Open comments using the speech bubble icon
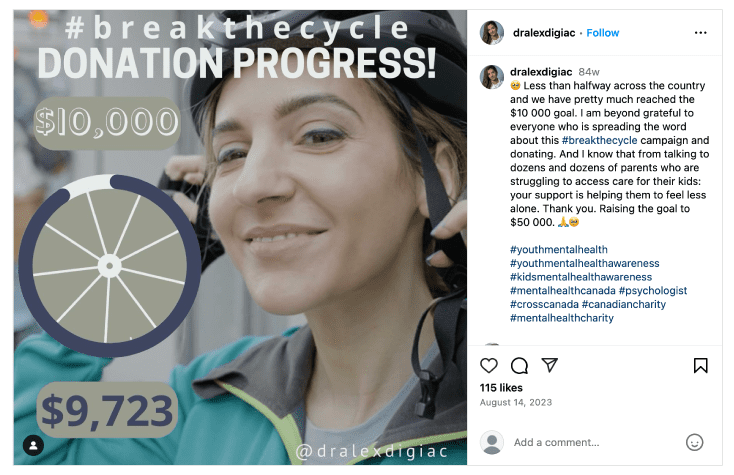The image size is (734, 475). pyautogui.click(x=519, y=365)
